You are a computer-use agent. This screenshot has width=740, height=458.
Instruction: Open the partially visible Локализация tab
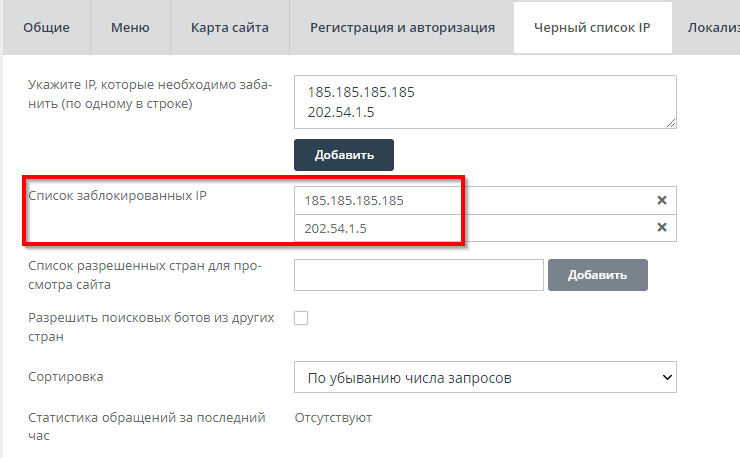pos(712,27)
